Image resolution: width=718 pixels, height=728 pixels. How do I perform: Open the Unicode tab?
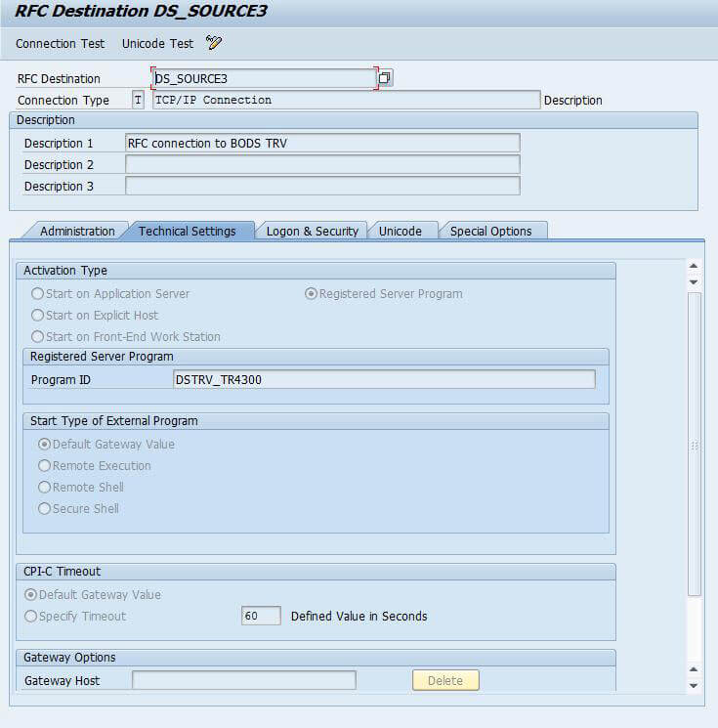point(400,232)
